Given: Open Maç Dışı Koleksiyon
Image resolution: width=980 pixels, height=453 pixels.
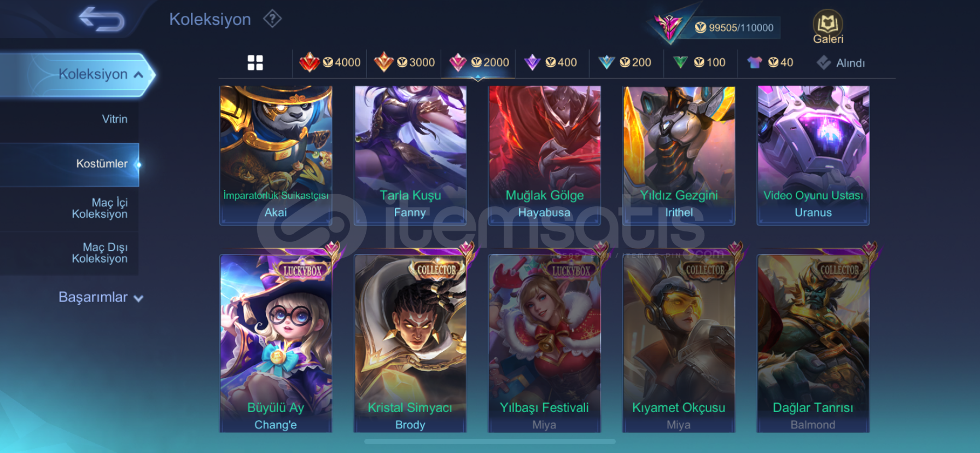Looking at the screenshot, I should [x=69, y=253].
